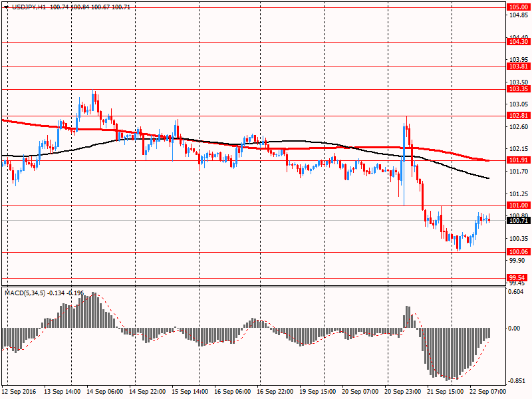Select the 20 Sep 07:00 time axis label
Viewport: 532px width, 399px height.
pos(360,392)
